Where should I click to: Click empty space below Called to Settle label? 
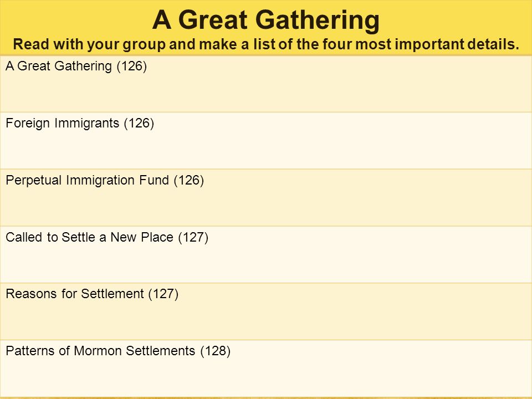coord(266,263)
